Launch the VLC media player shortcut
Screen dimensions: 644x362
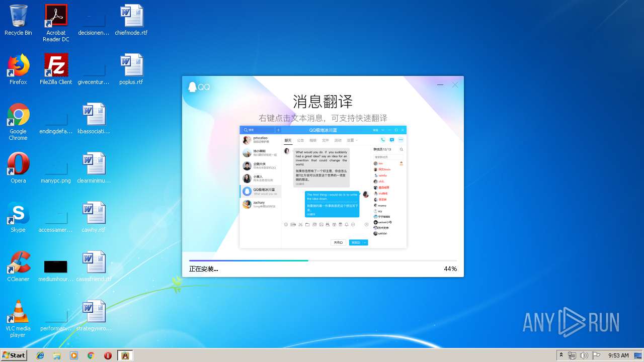click(18, 319)
